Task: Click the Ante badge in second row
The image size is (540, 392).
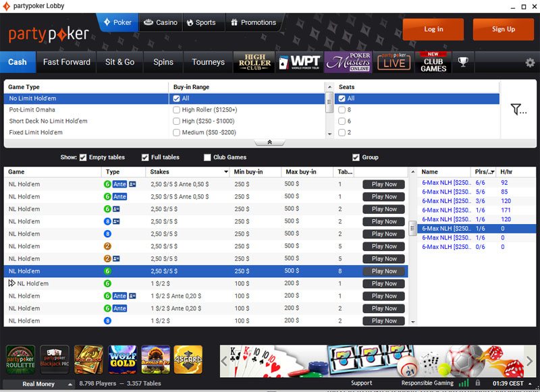Action: click(119, 196)
